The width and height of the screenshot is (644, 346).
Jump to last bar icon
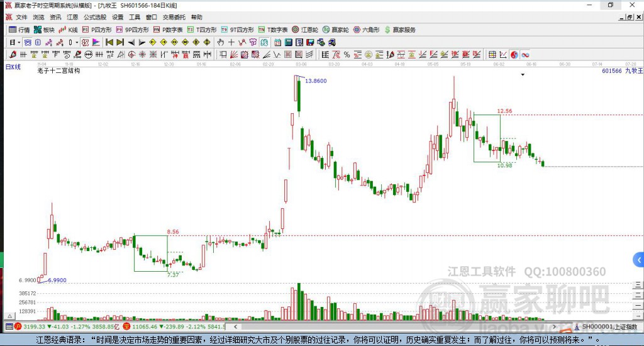click(120, 42)
